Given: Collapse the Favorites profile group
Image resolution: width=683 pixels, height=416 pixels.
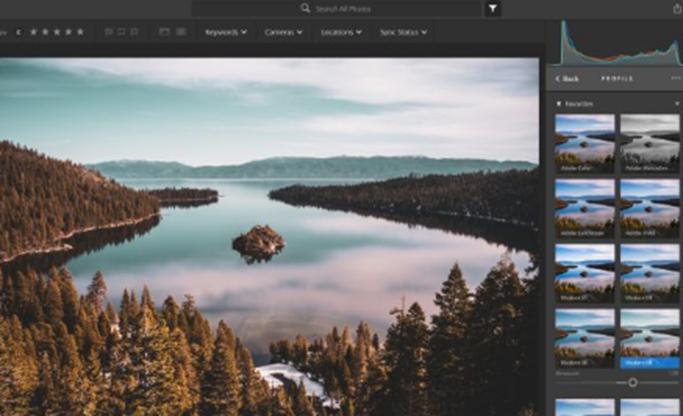Looking at the screenshot, I should click(558, 102).
